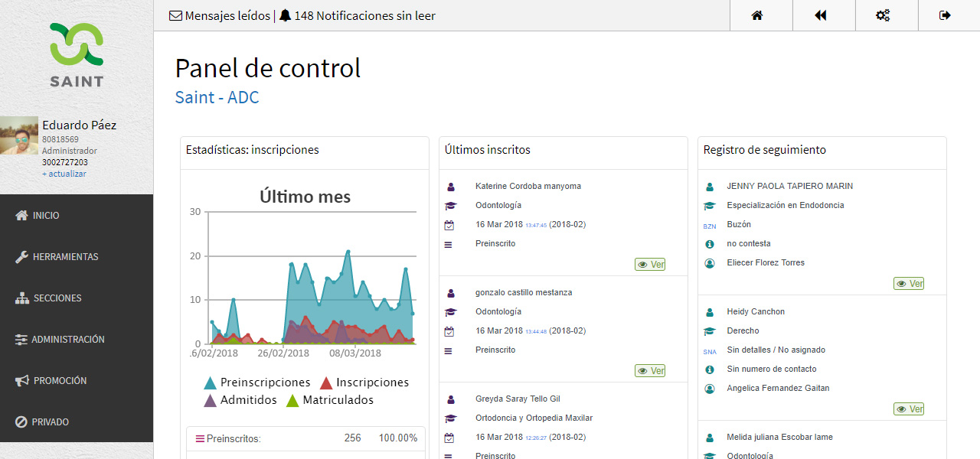Open the INICIO sidebar menu item
This screenshot has width=980, height=459.
click(x=77, y=216)
